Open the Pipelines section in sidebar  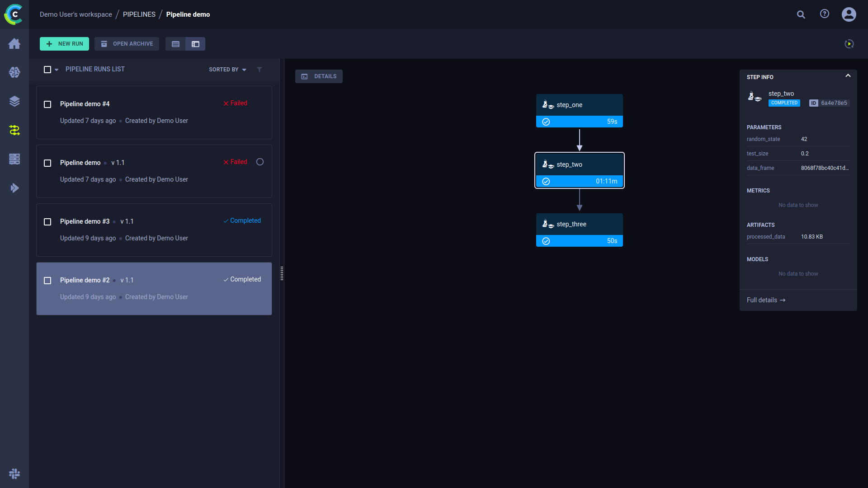coord(14,130)
